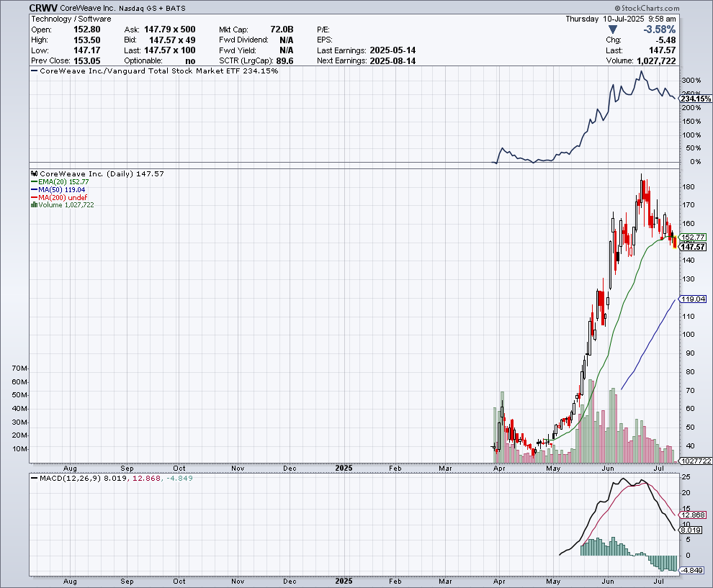Click the Mkt Cap value 72.0B
Viewport: 713px width, 588px height.
[x=282, y=30]
